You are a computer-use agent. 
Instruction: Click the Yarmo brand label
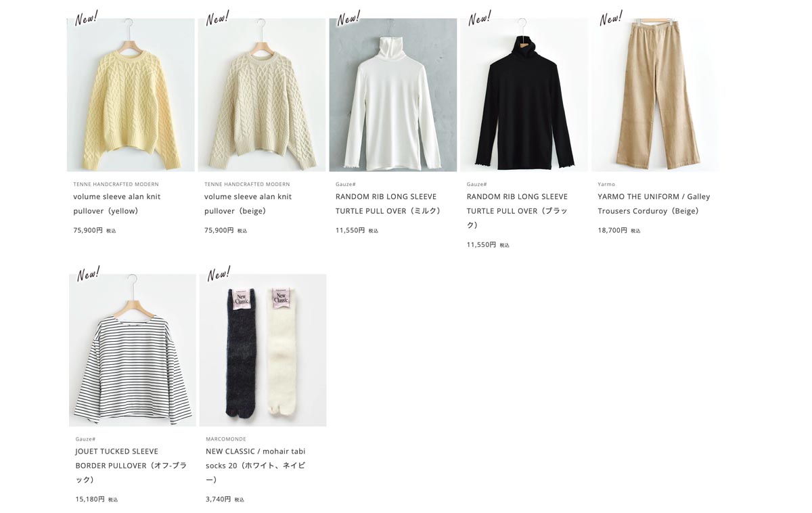606,184
